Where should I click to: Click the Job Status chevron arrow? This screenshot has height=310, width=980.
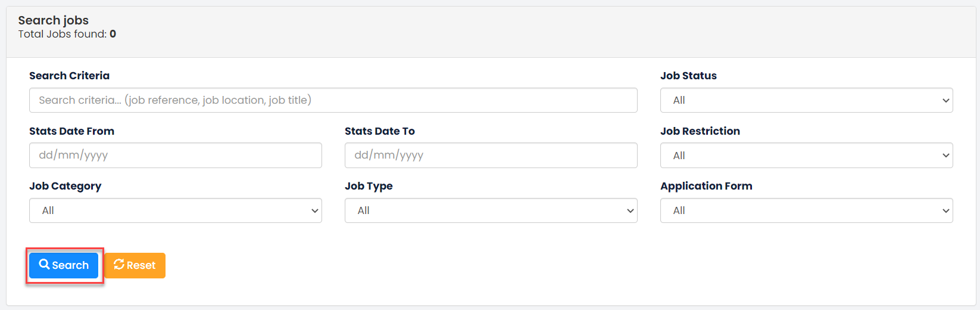click(945, 100)
